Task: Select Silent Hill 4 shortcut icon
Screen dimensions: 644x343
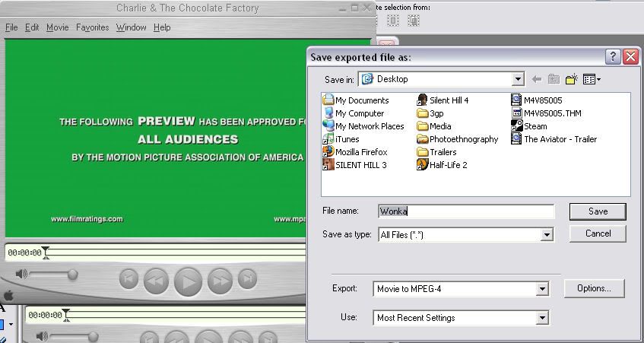Action: [422, 100]
